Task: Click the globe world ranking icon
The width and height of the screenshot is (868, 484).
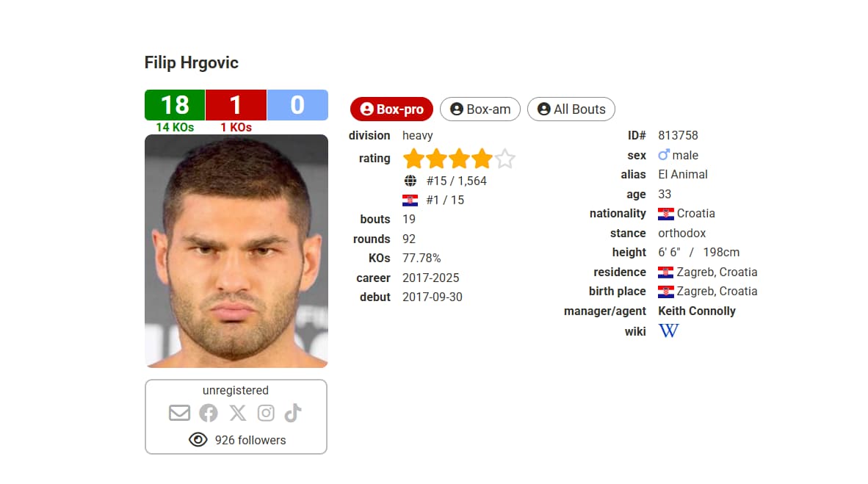Action: pyautogui.click(x=410, y=181)
